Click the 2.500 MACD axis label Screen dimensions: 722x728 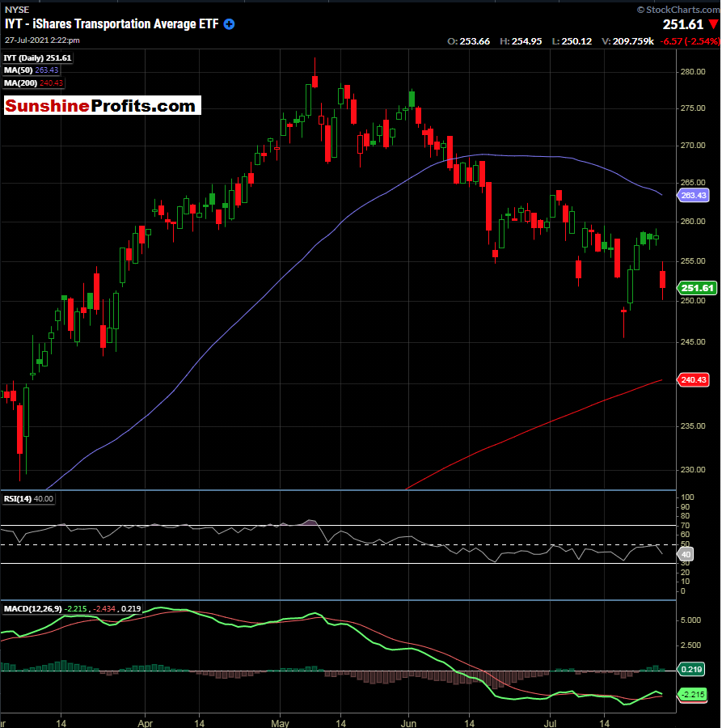click(690, 645)
